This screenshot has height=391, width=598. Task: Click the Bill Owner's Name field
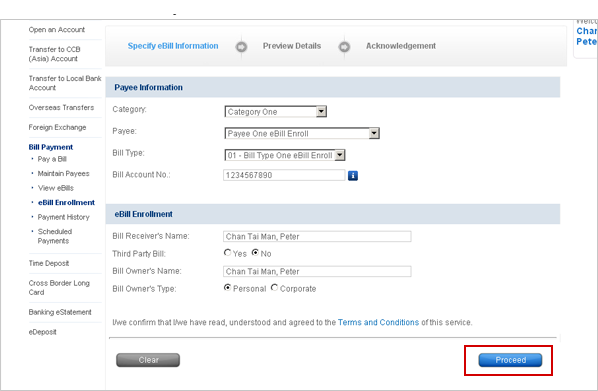[317, 271]
